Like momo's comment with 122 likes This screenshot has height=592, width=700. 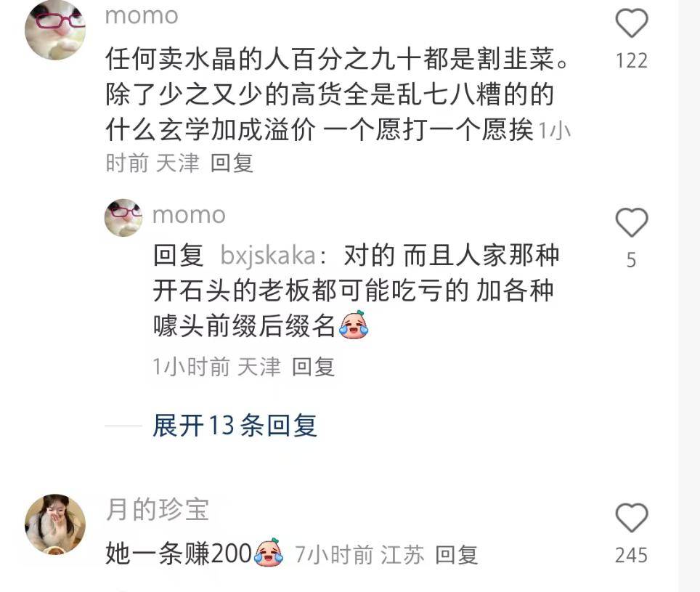pyautogui.click(x=631, y=23)
